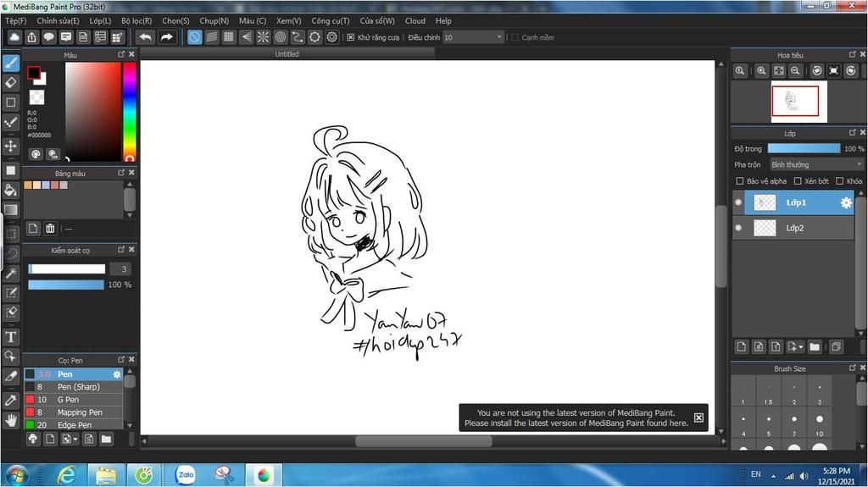
Task: Choose the Move tool
Action: pos(11,146)
